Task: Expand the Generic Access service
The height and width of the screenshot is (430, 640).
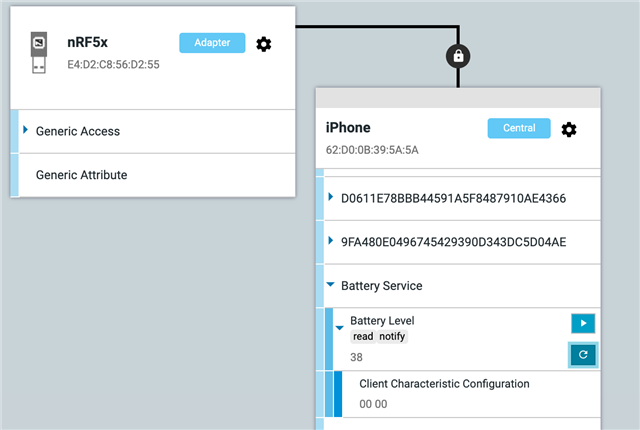Action: pos(26,130)
